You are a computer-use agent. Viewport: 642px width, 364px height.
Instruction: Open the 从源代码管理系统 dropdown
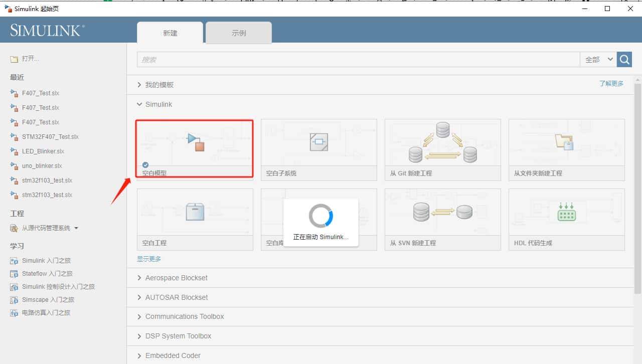tap(50, 228)
